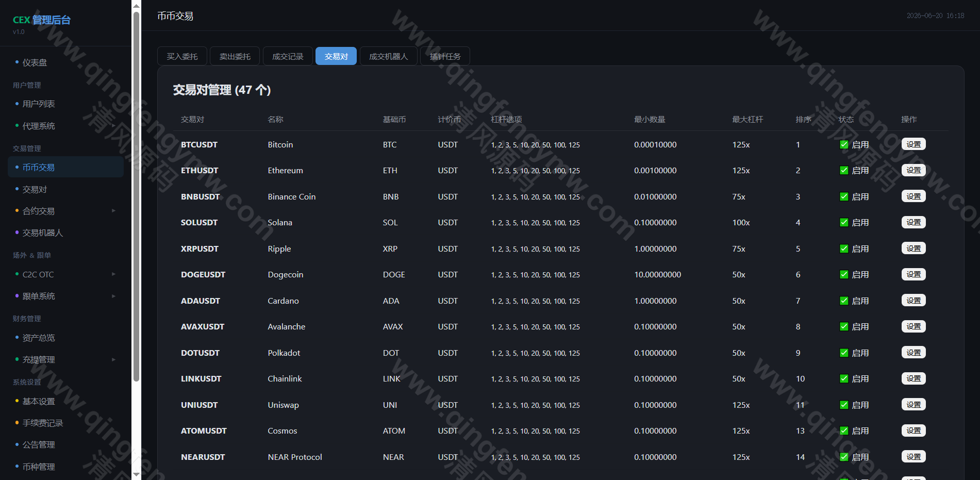Open 资产总览 in the sidebar
The width and height of the screenshot is (980, 480).
(65, 338)
